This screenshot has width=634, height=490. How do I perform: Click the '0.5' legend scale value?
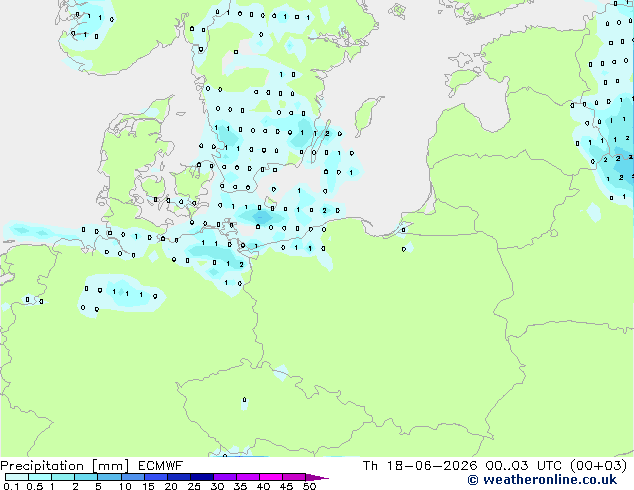[35, 486]
